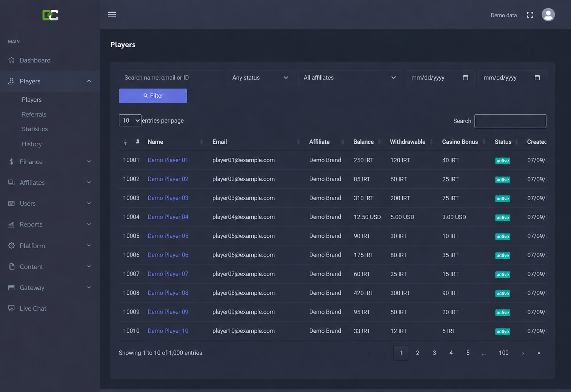This screenshot has height=392, width=571.
Task: Sort by the # ID column arrows
Action: [x=125, y=142]
